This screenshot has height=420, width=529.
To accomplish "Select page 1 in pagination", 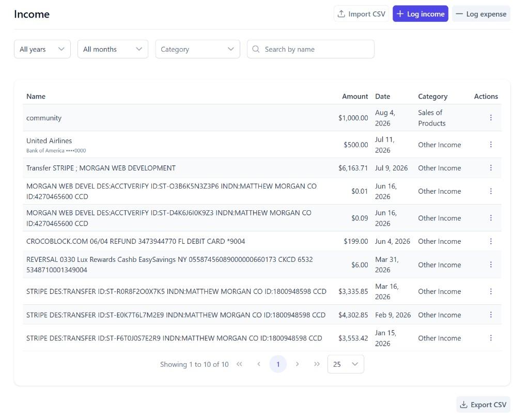I will pyautogui.click(x=278, y=364).
